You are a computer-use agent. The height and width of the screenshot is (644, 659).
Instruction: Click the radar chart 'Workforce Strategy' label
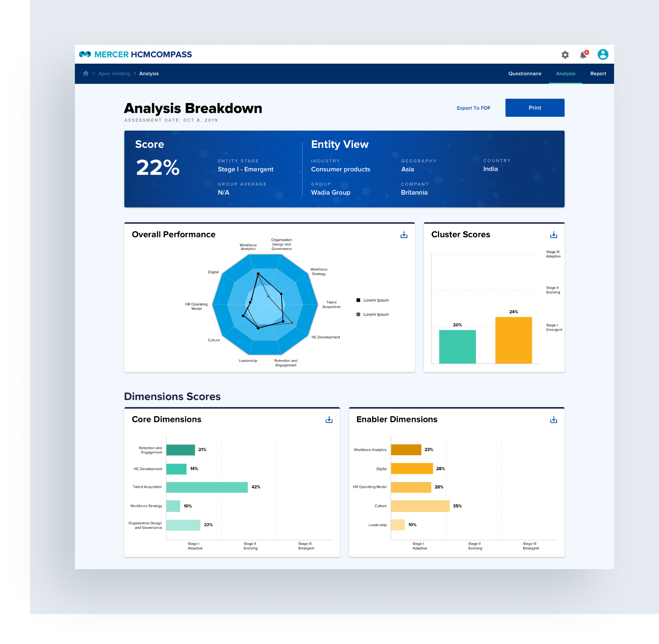319,272
